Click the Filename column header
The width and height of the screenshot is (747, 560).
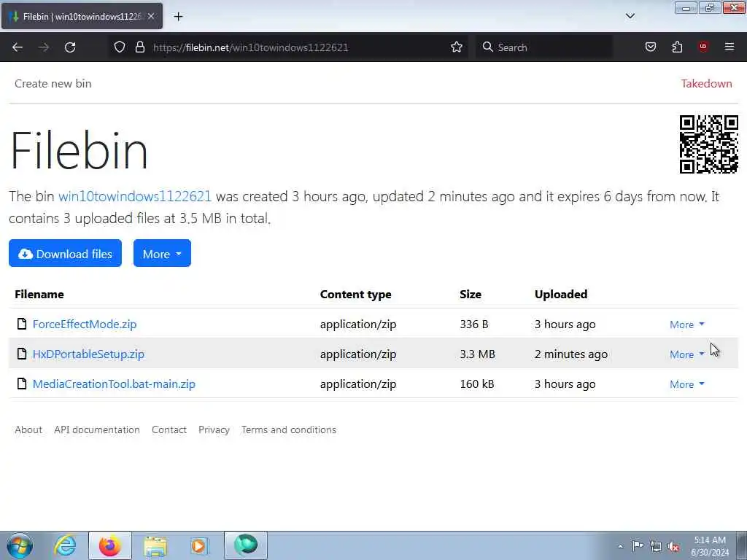tap(39, 295)
